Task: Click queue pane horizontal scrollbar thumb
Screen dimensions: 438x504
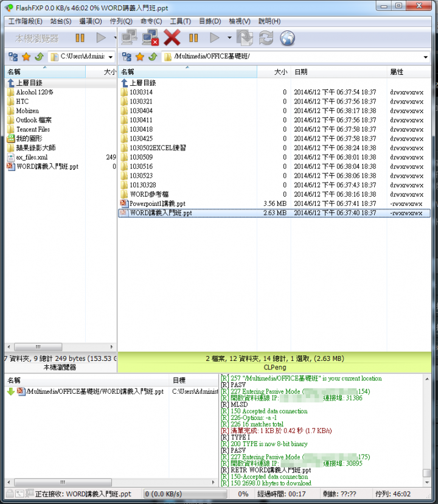Action: pyautogui.click(x=63, y=482)
